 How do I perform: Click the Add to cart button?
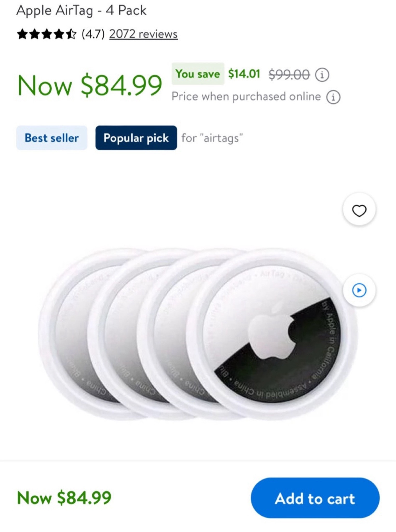pos(315,498)
